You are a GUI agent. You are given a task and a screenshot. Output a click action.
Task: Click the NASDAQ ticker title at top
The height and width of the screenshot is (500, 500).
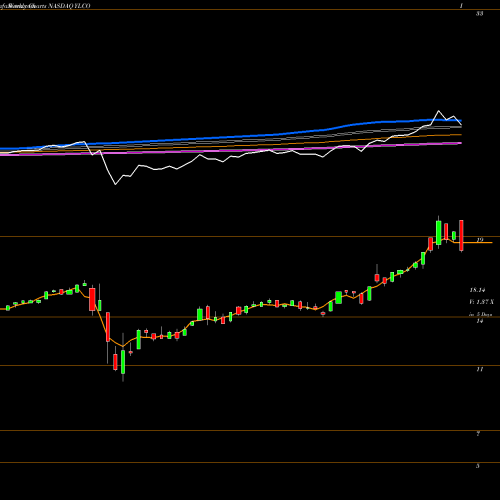(x=69, y=6)
